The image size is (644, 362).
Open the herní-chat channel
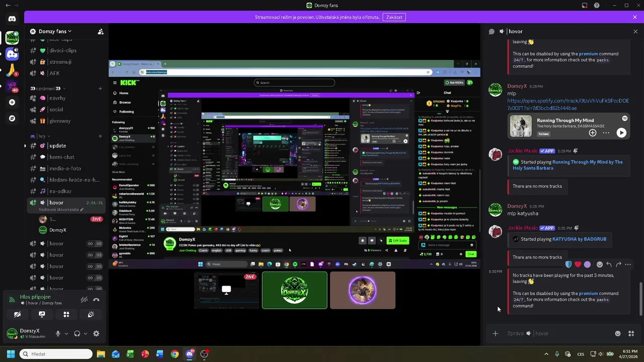point(66,157)
